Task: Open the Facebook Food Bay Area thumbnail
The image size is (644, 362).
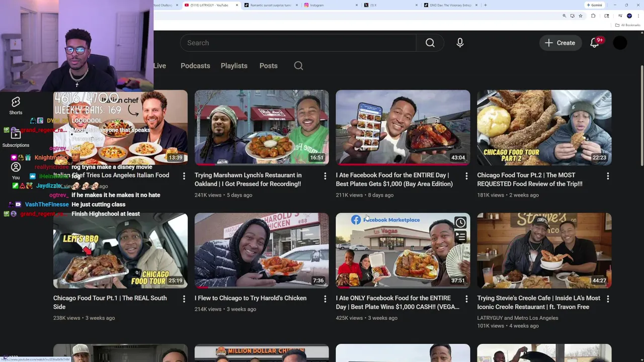Action: pyautogui.click(x=403, y=128)
